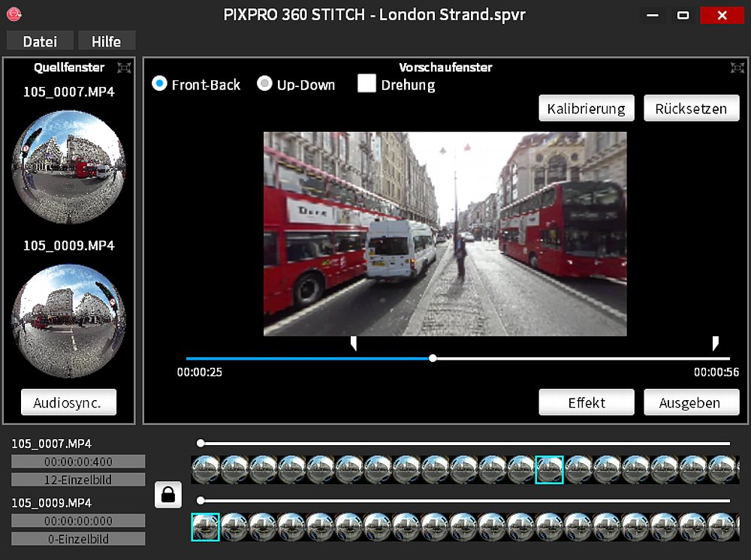This screenshot has width=751, height=560.
Task: Select the Front-Back radio option
Action: [159, 84]
